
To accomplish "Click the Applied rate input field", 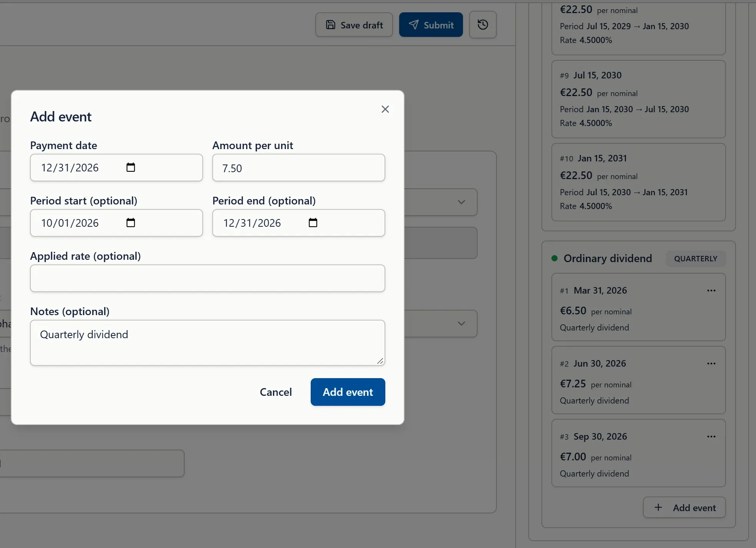I will [208, 278].
